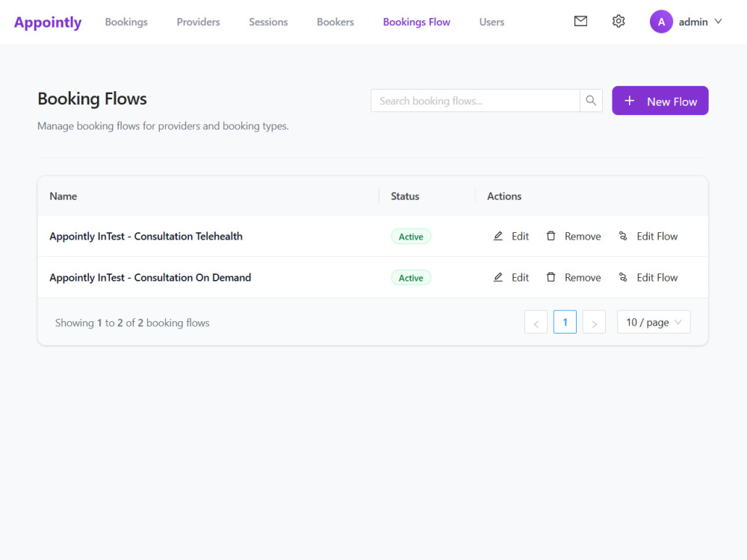Click pencil icon for Consultation On Demand row

498,277
